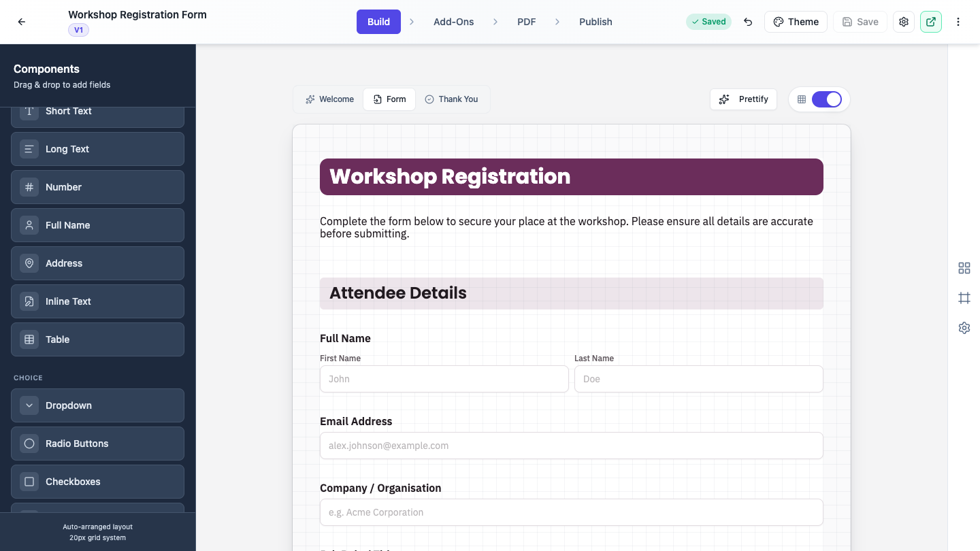Go to the PDF step

(x=527, y=22)
